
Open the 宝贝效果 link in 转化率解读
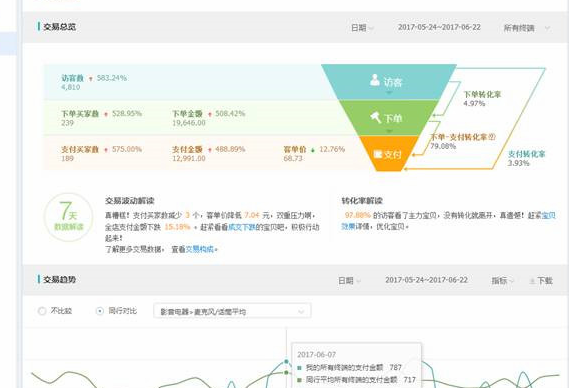click(x=548, y=216)
